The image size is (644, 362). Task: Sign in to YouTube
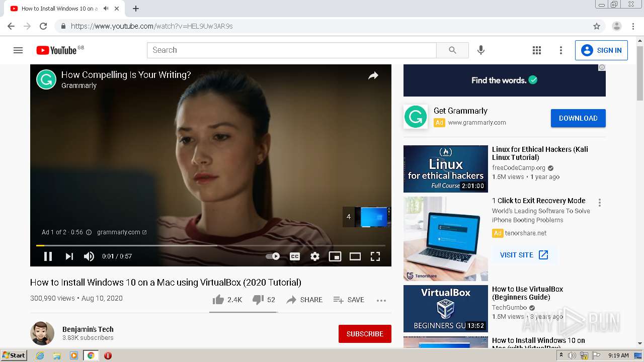[601, 50]
